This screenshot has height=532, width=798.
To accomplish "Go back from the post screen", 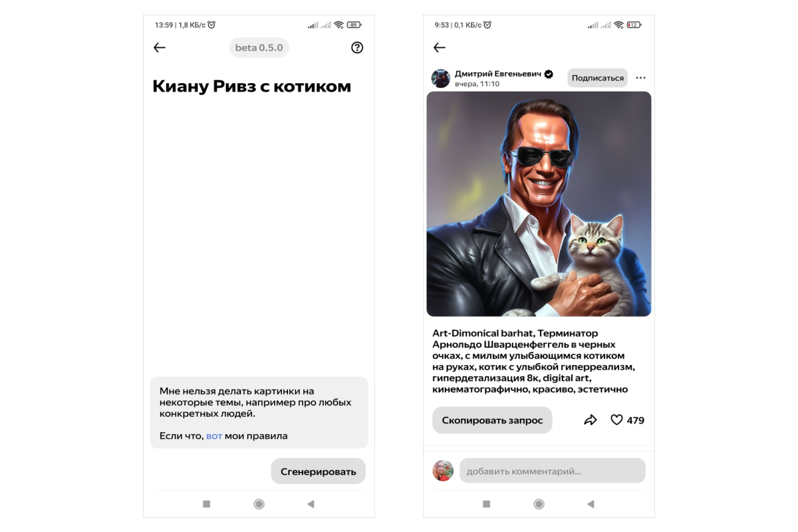I will [440, 47].
